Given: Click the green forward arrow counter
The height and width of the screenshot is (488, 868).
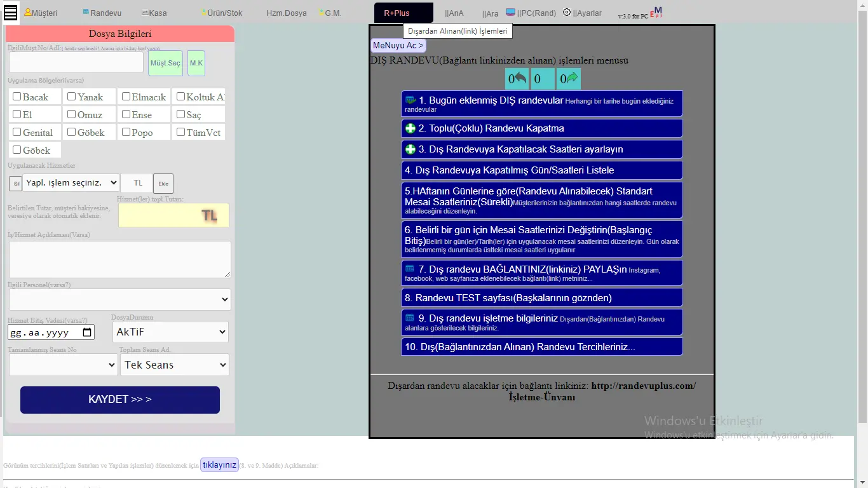Looking at the screenshot, I should (x=569, y=79).
